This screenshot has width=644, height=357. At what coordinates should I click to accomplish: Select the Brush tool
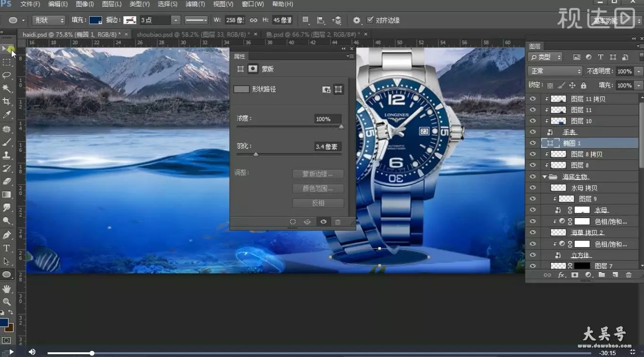click(7, 142)
